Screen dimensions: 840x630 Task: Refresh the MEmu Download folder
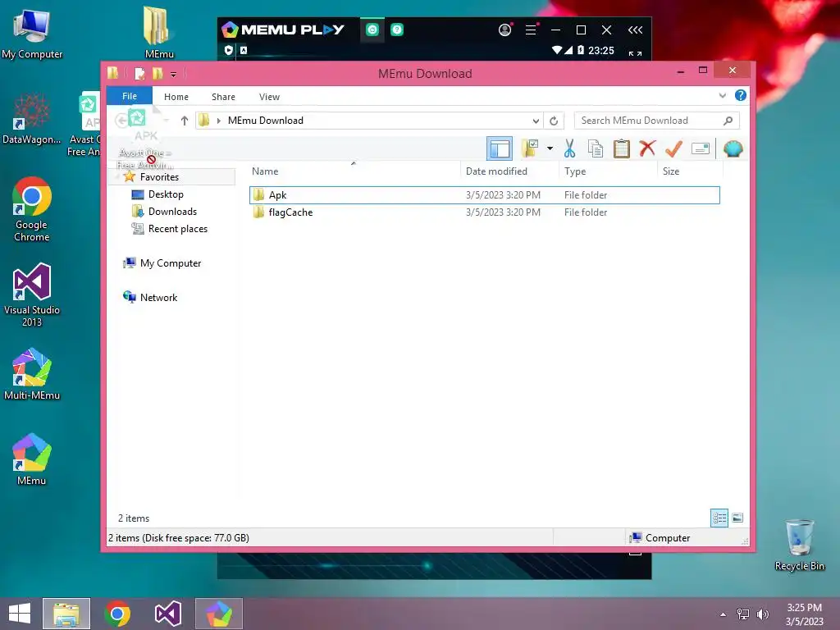tap(554, 121)
